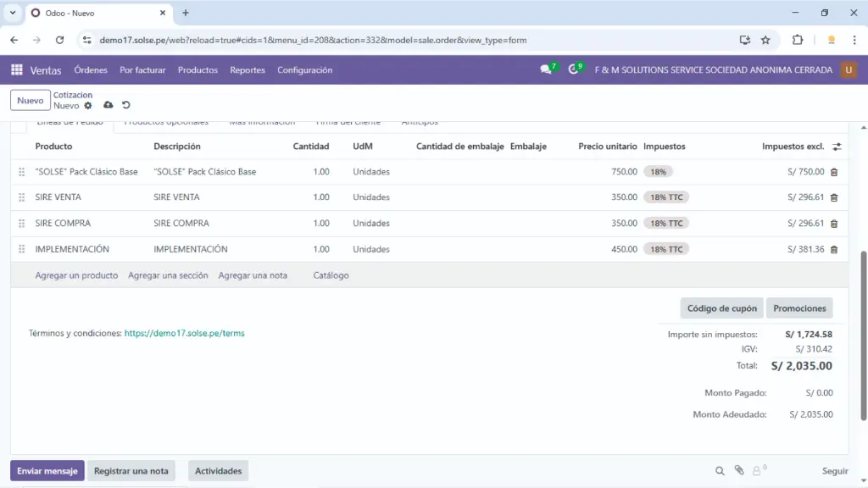Screen dimensions: 868x488
Task: Click Agregar un producto link
Action: pos(76,275)
